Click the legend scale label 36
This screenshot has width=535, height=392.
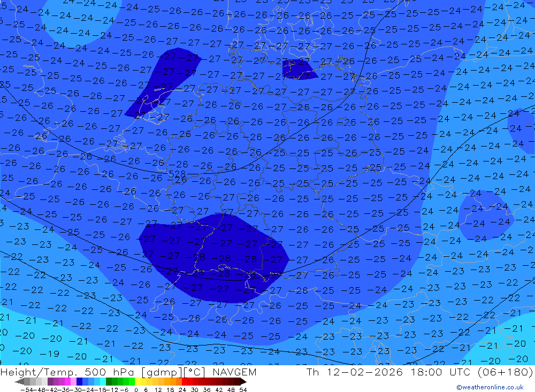207,390
